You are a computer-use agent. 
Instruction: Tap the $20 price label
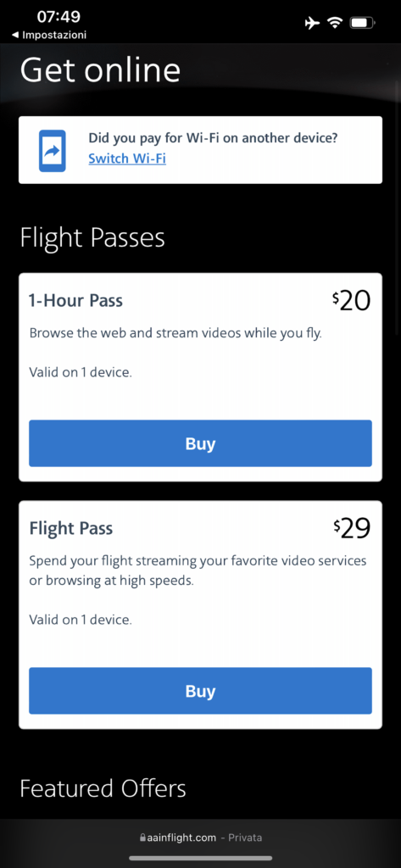[x=351, y=301]
